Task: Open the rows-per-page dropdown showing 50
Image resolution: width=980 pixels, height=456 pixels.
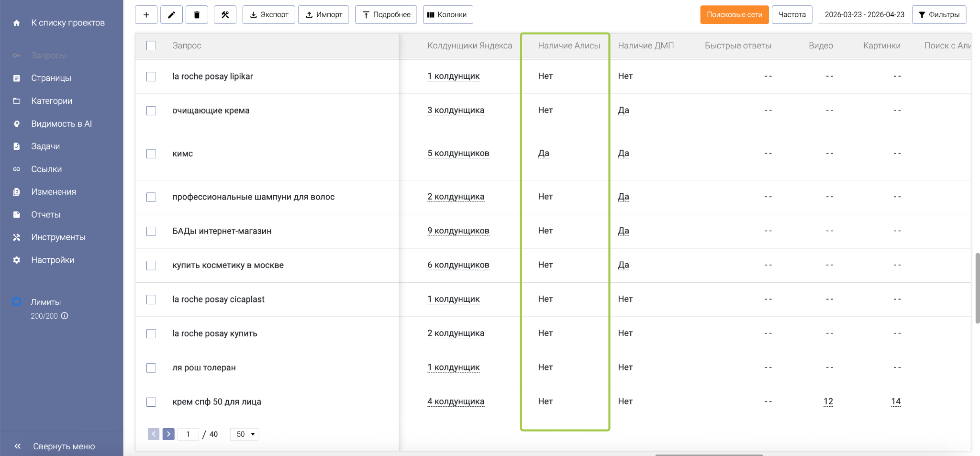Action: pyautogui.click(x=245, y=434)
